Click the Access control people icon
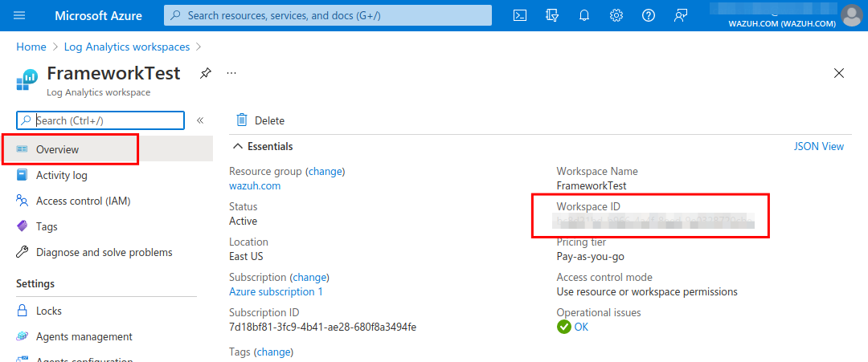 pos(22,201)
